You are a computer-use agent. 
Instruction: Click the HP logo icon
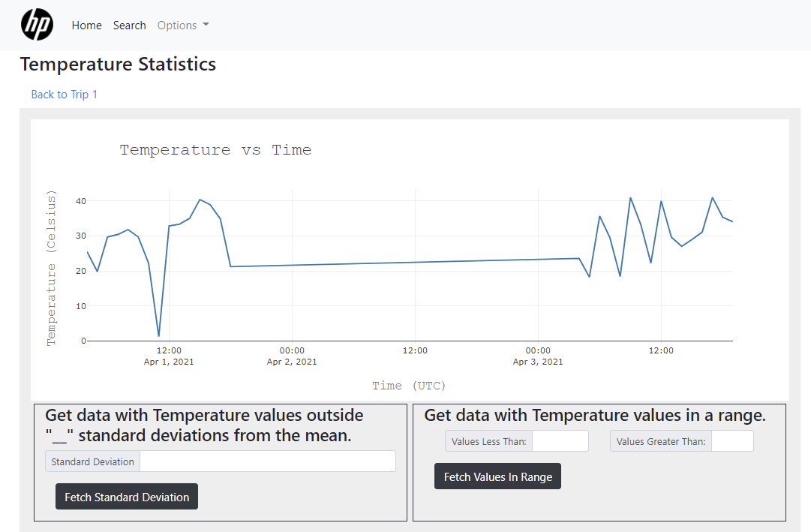coord(37,25)
